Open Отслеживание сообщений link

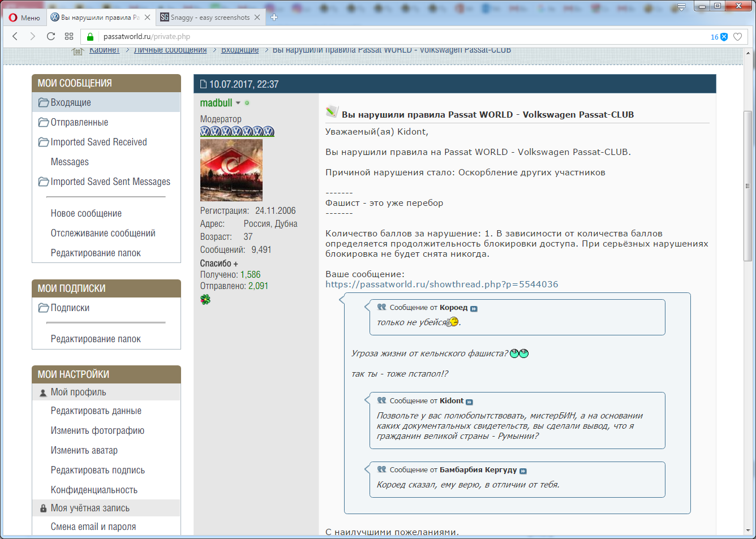click(103, 233)
